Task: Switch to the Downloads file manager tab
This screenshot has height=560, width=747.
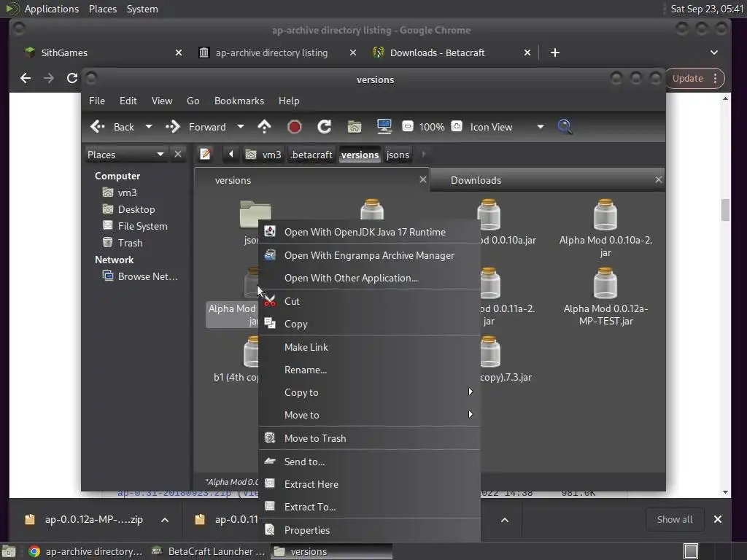Action: point(547,180)
